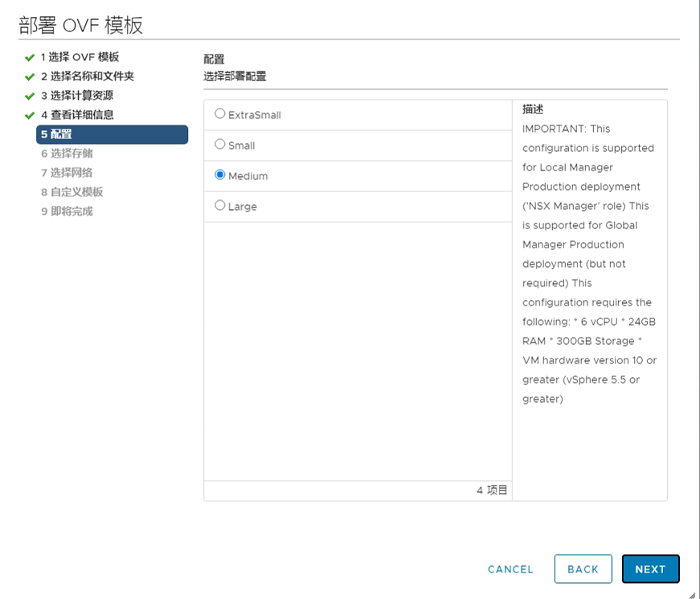This screenshot has height=599, width=700.
Task: Click the green checkmark beside step 4
Action: point(30,116)
